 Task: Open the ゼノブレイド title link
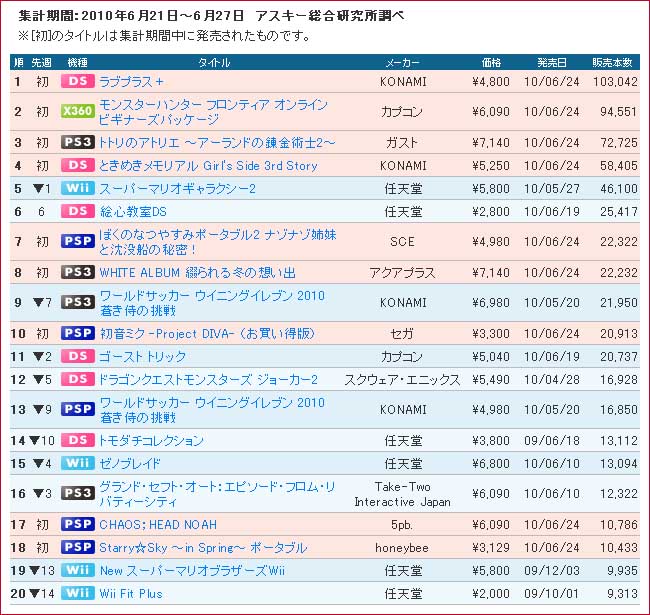(x=130, y=463)
